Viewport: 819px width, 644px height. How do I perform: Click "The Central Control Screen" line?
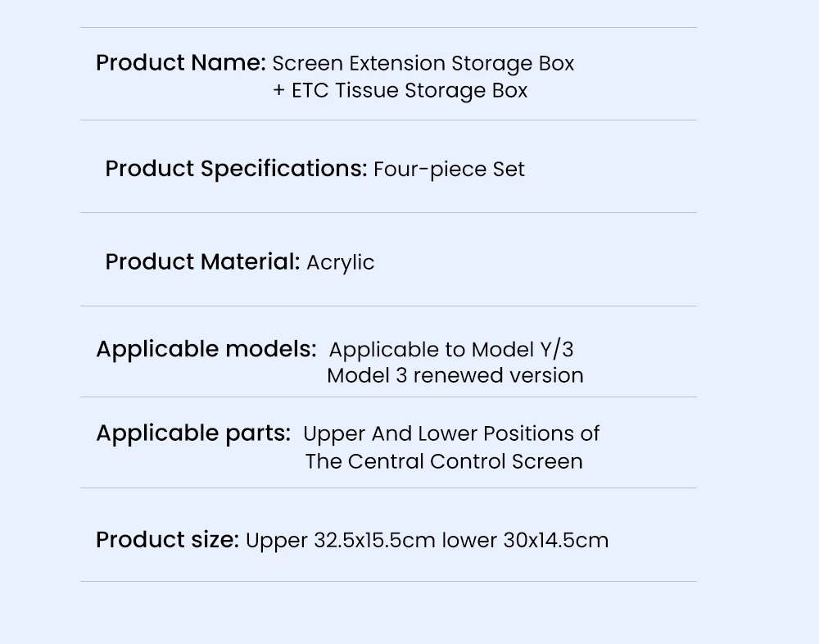(x=444, y=461)
